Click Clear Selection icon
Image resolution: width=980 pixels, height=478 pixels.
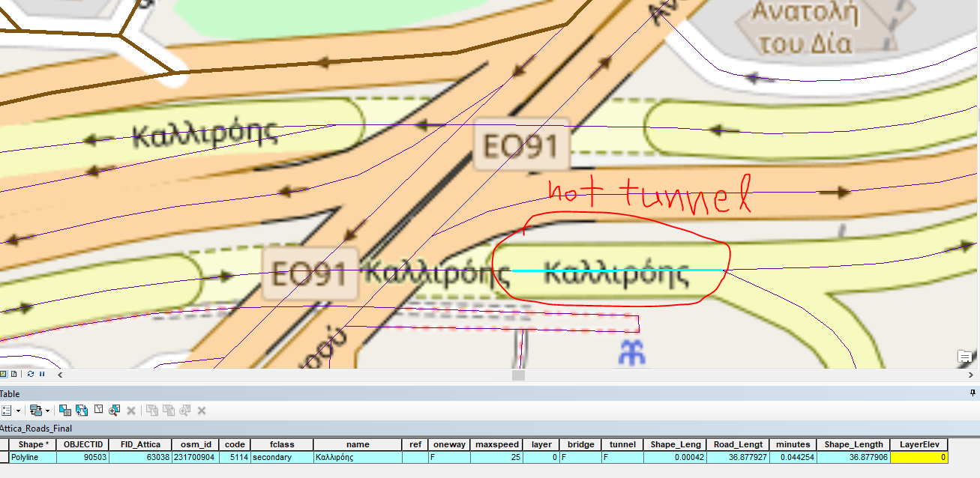[98, 410]
